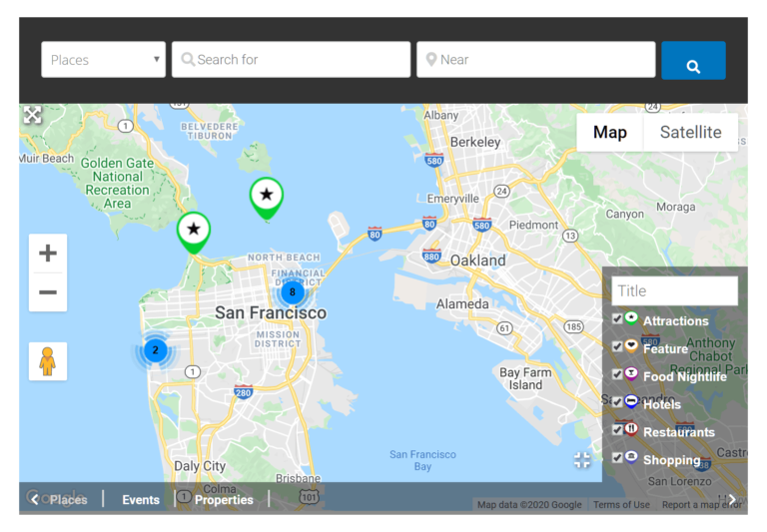Select the Places tab at map bottom
This screenshot has width=767, height=532.
(x=69, y=500)
